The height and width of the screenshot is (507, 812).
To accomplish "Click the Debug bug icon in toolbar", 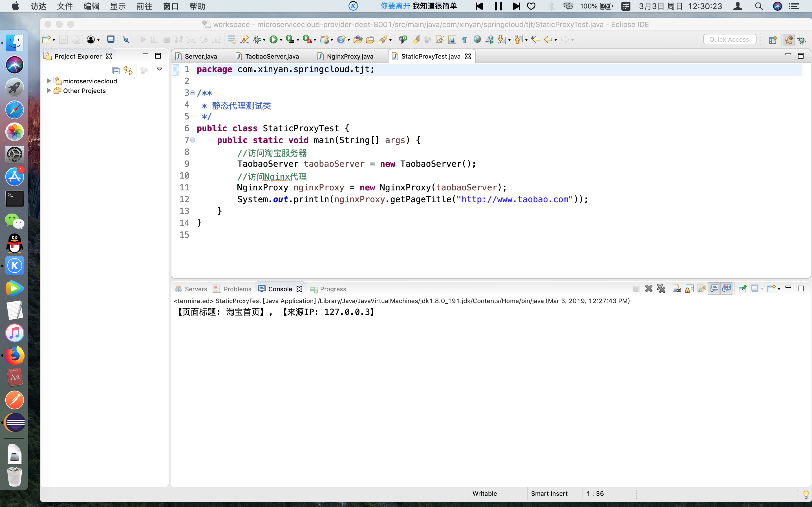I will click(x=257, y=39).
